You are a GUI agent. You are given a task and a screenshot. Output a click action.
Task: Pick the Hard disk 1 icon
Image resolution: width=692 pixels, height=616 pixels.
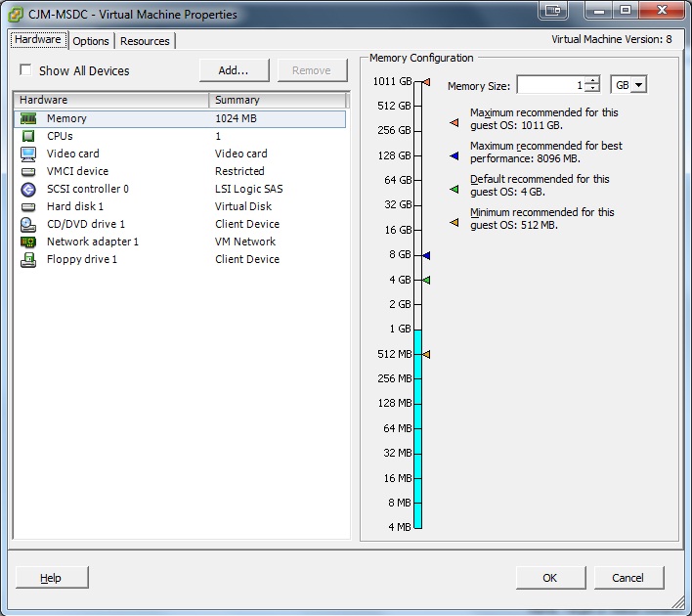point(28,206)
